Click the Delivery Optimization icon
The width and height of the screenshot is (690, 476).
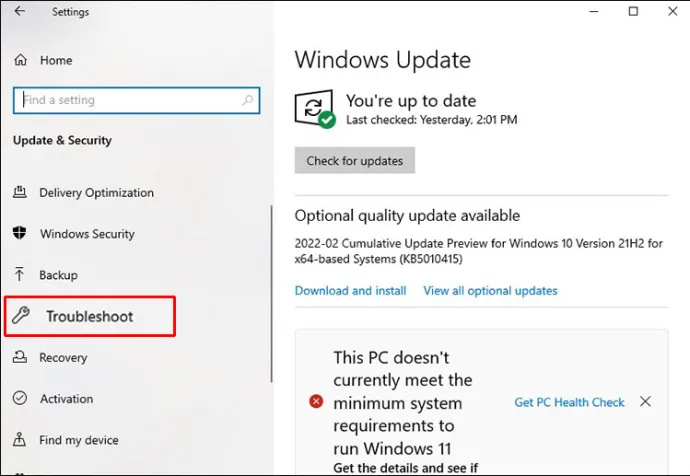[x=20, y=192]
